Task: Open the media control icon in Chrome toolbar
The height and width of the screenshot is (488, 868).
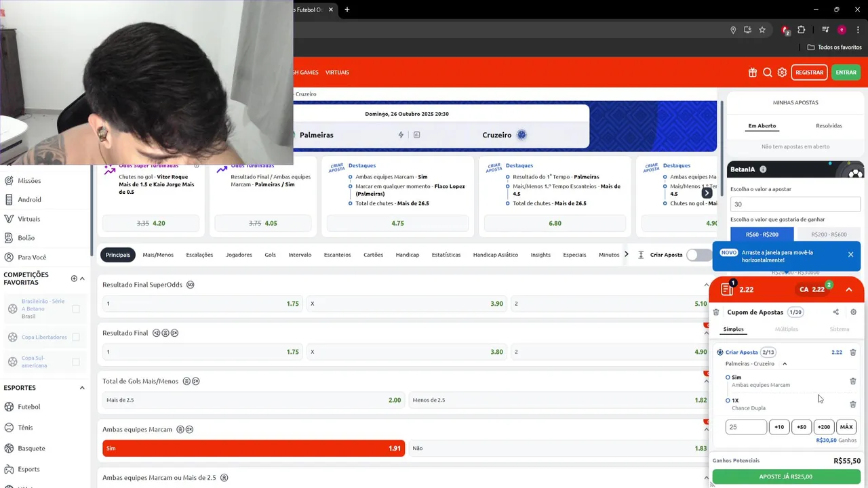Action: [x=825, y=30]
